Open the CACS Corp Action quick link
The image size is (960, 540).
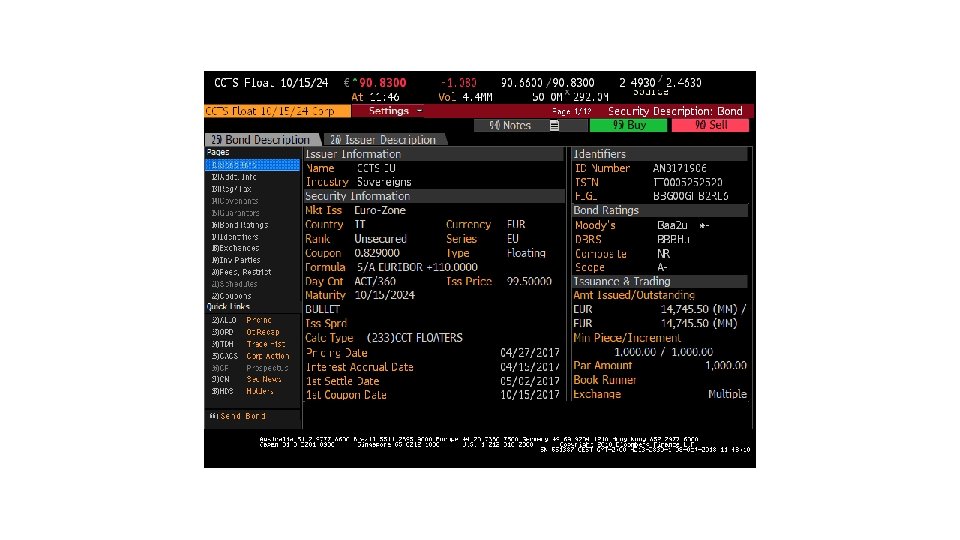tap(250, 356)
